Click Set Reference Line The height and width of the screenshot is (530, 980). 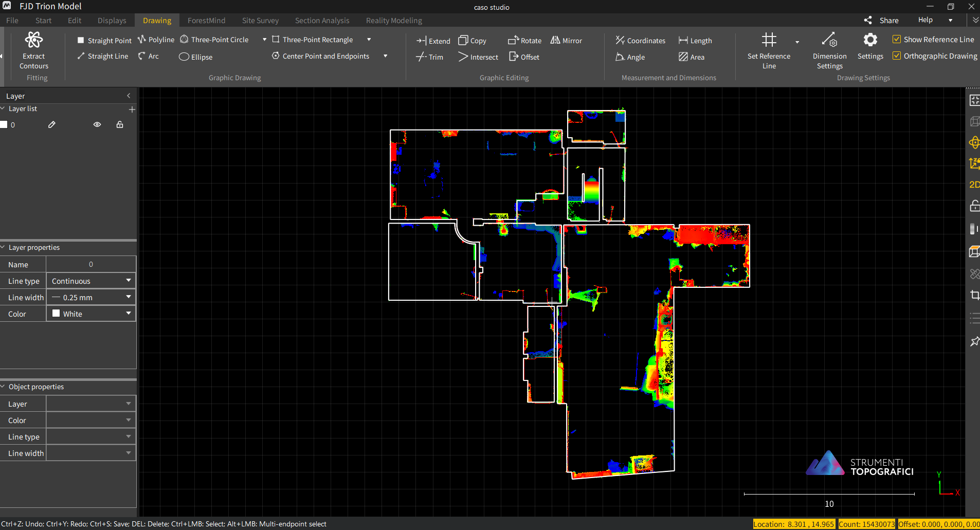click(769, 50)
